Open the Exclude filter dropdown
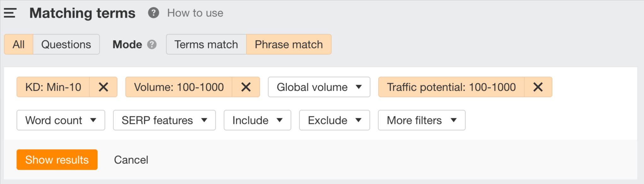The width and height of the screenshot is (644, 184). point(334,120)
